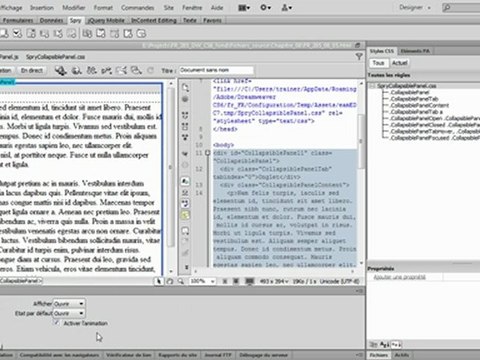Open the SpryCollapsiblePanel.css related file
480x360 pixels.
point(55,57)
